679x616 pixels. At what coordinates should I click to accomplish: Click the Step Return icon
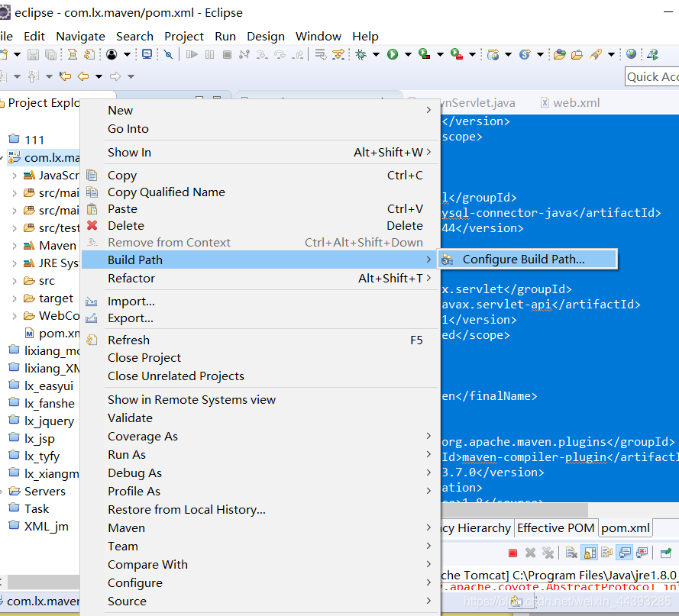(298, 54)
